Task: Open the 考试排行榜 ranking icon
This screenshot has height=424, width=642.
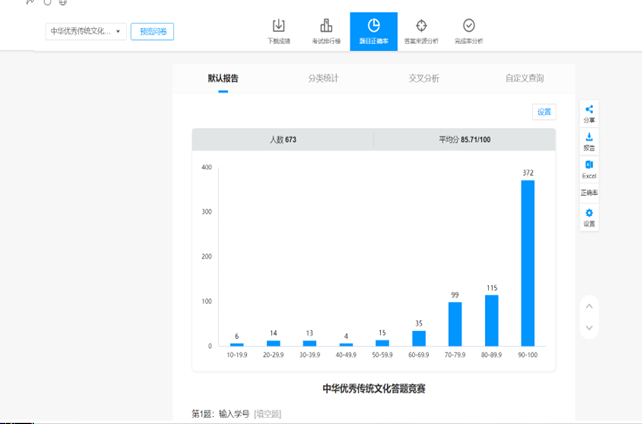Action: pos(326,26)
